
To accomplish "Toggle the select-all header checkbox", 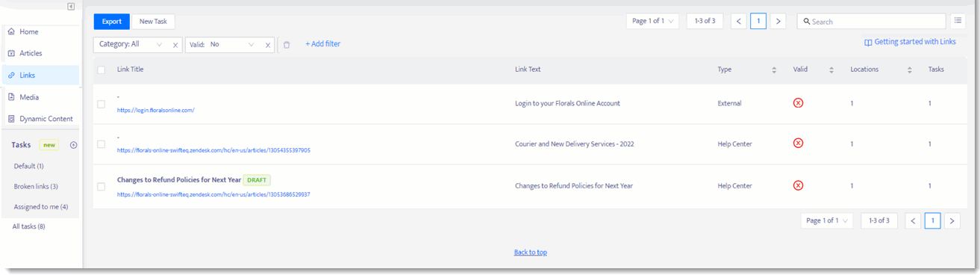I will [101, 69].
